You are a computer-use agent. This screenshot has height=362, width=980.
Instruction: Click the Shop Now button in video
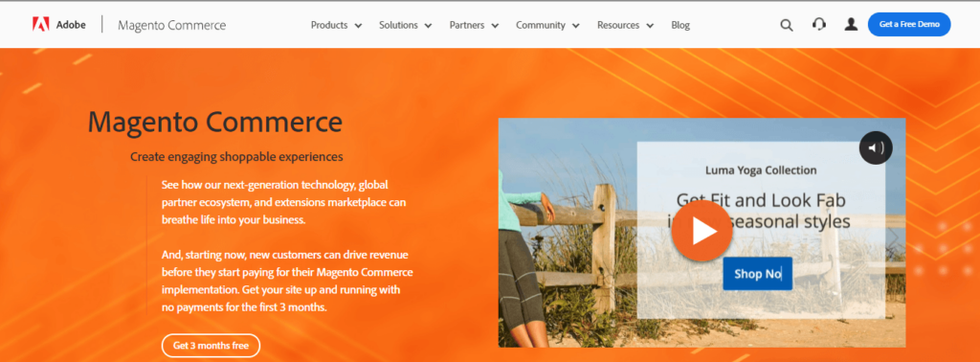tap(758, 274)
